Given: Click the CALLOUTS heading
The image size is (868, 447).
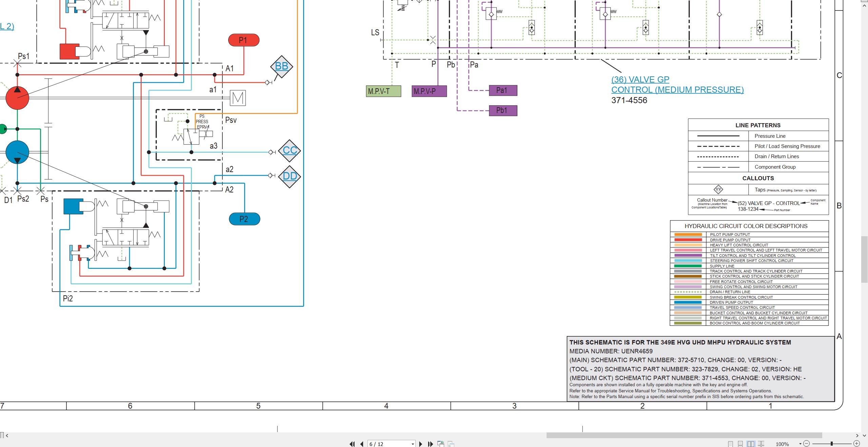Looking at the screenshot, I should point(758,178).
